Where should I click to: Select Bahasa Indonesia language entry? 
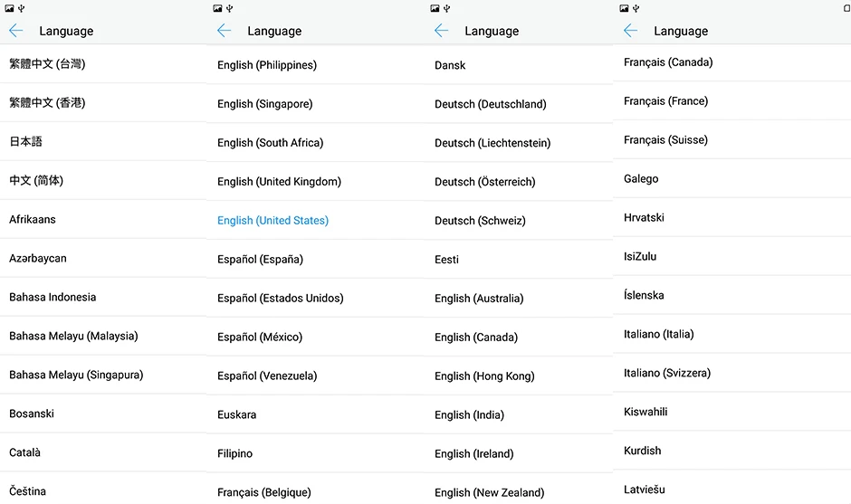pyautogui.click(x=53, y=297)
